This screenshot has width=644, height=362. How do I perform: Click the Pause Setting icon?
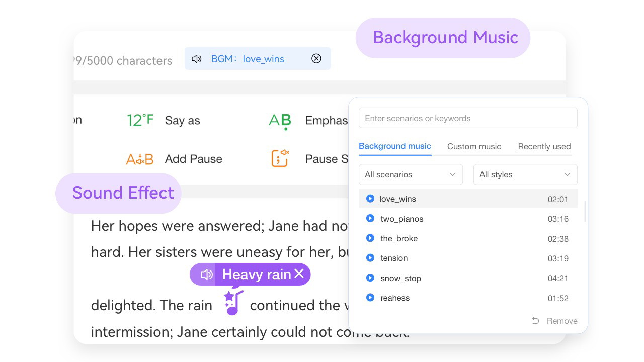click(x=280, y=158)
